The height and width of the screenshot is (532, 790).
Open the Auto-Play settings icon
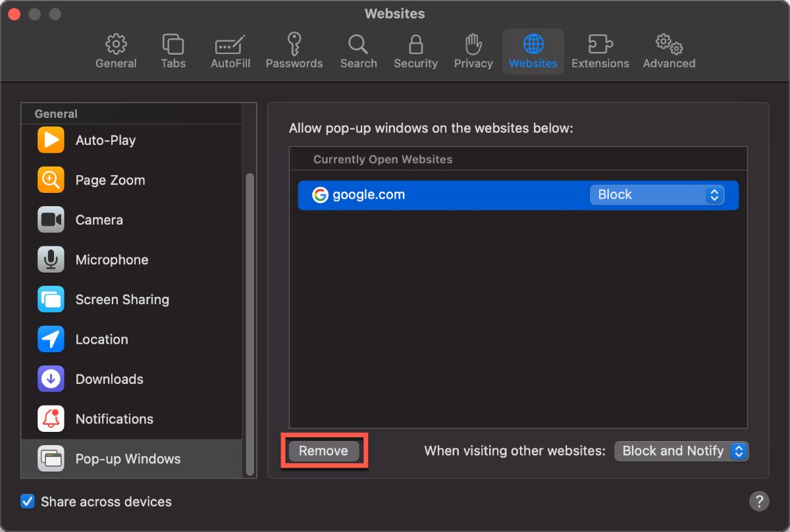(51, 140)
